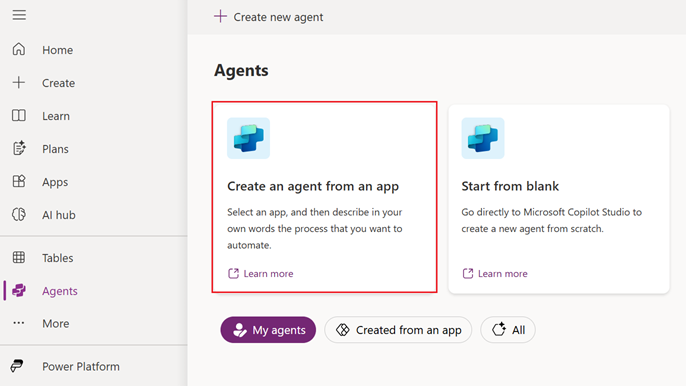Viewport: 686px width, 386px height.
Task: Click the Tables grid icon
Action: [19, 257]
